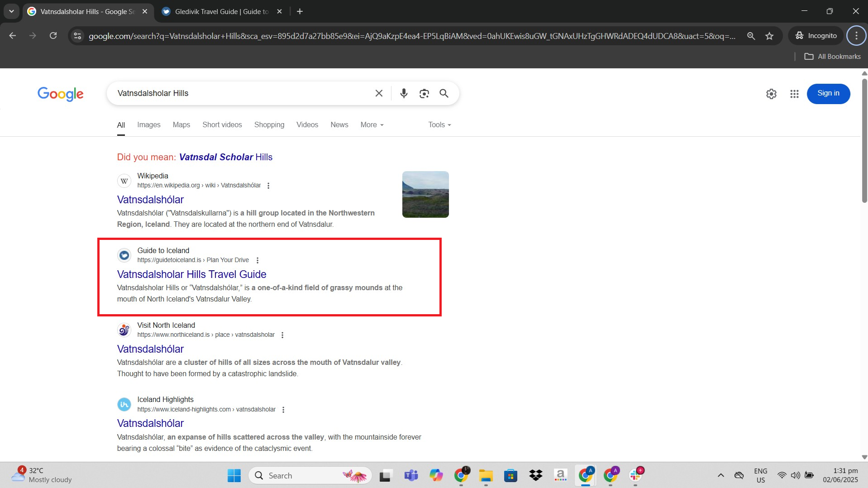This screenshot has width=868, height=488.
Task: Focus the Google search input field
Action: click(x=243, y=93)
